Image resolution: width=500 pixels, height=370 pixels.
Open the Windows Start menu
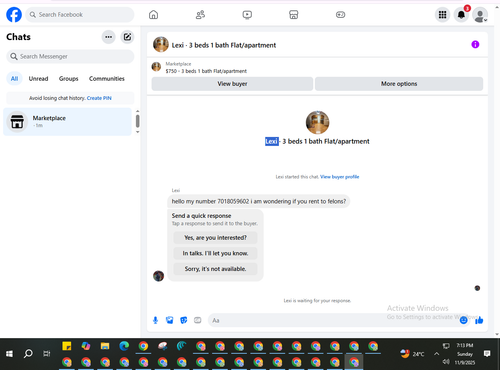coord(9,354)
